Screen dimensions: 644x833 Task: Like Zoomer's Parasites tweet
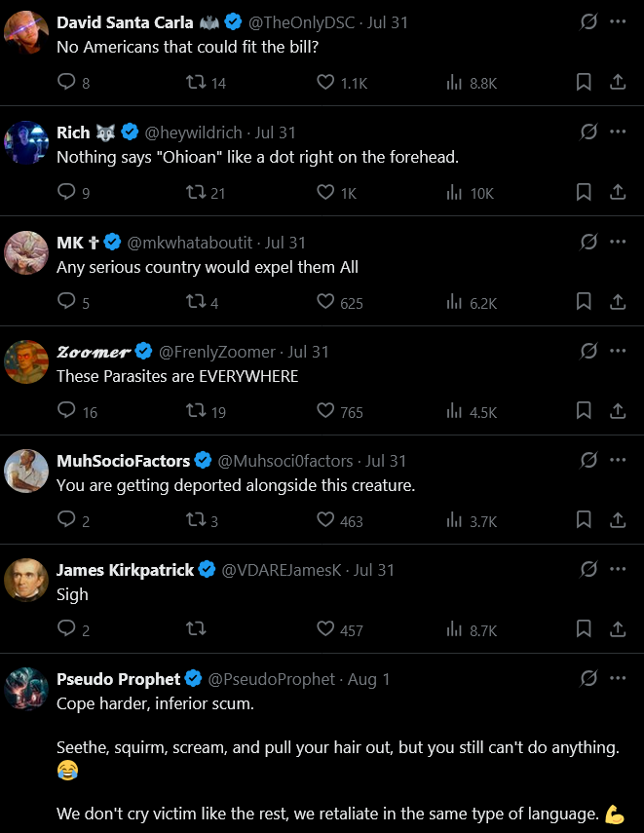[x=325, y=412]
